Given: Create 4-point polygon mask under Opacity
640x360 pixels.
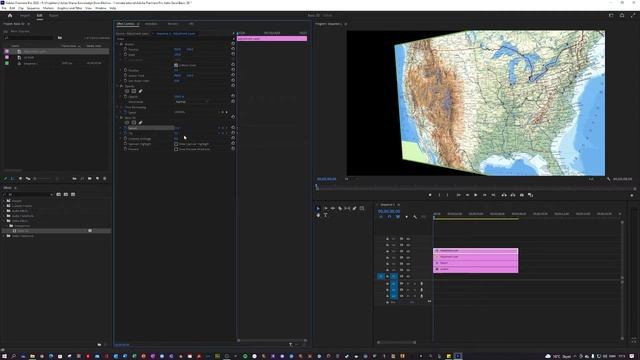Looking at the screenshot, I should (x=133, y=91).
